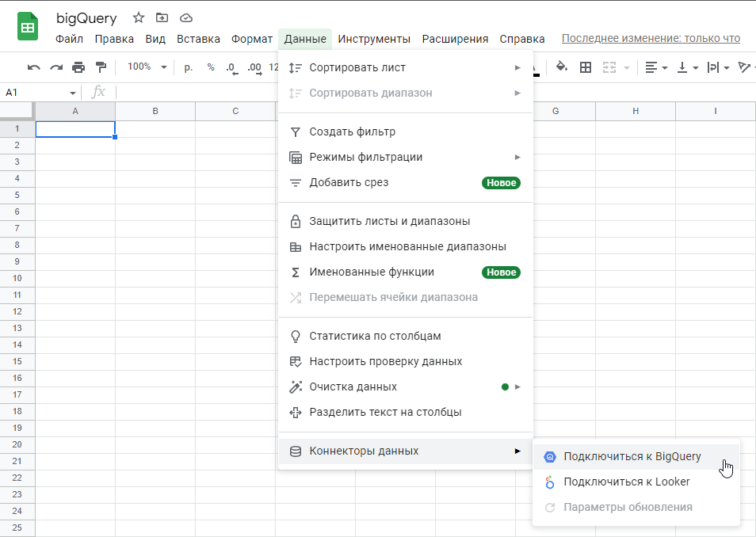Select column C header
This screenshot has height=537, width=756.
(235, 112)
